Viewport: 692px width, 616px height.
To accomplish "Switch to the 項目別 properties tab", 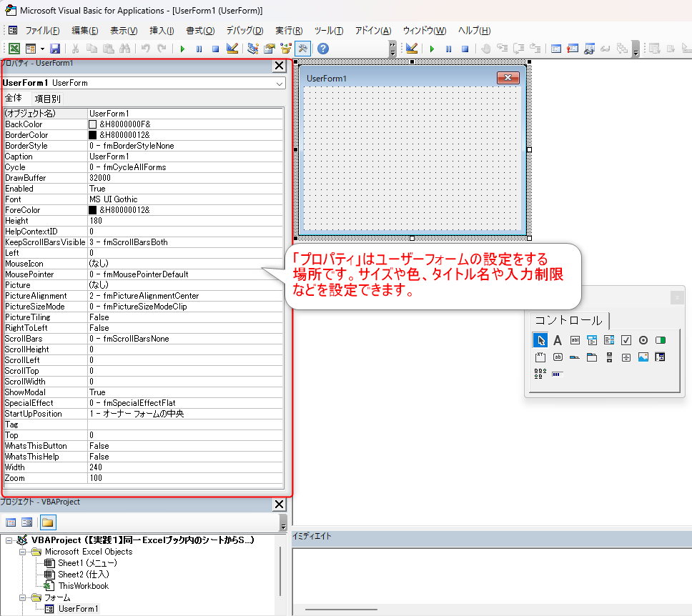I will click(47, 99).
